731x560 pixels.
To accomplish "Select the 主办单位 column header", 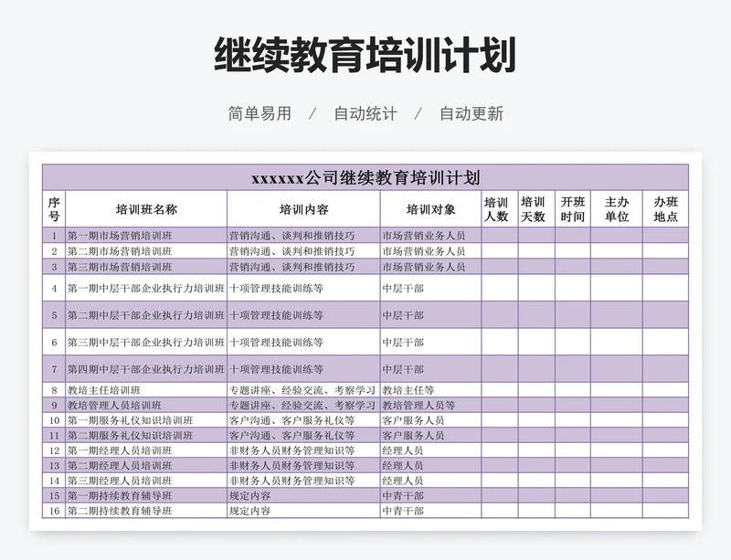I will [x=617, y=209].
